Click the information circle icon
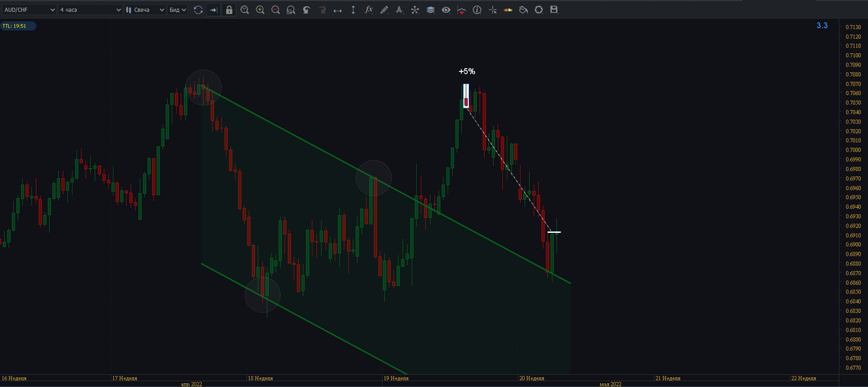The height and width of the screenshot is (387, 868). click(x=477, y=10)
